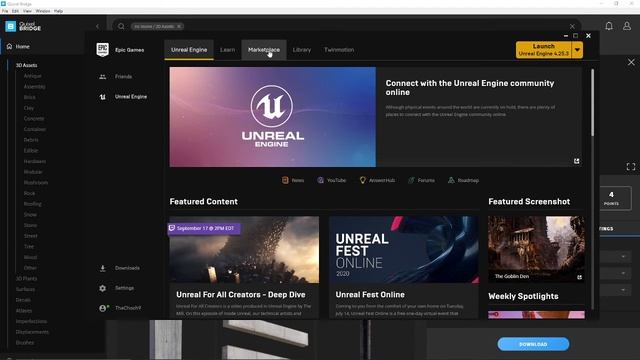Open the File menu
Screen dimensions: 640x360
[5, 11]
